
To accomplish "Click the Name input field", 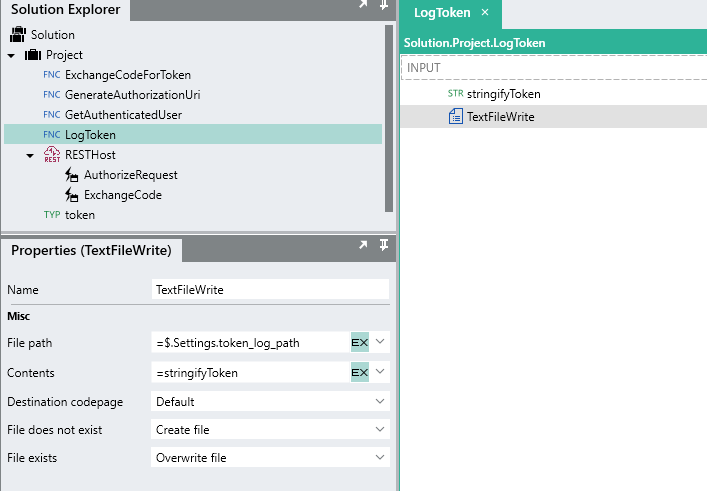I will coord(270,289).
